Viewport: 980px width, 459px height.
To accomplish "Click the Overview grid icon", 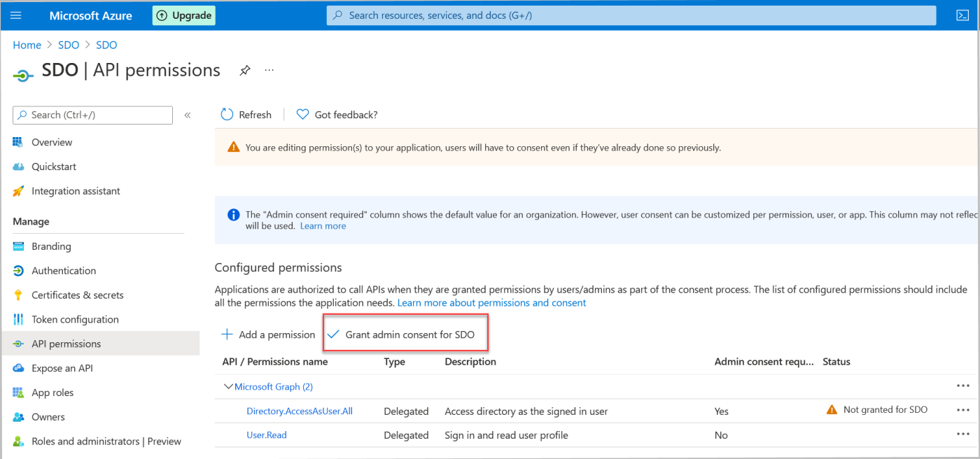I will [x=18, y=142].
